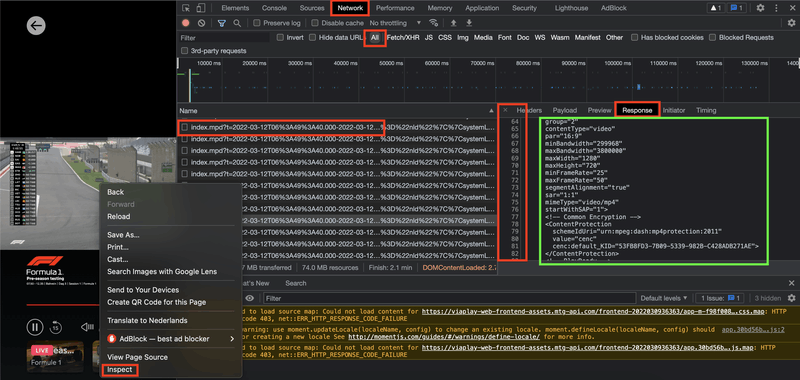Viewport: 800px width, 380px height.
Task: Open the No throttling dropdown
Action: coord(395,23)
